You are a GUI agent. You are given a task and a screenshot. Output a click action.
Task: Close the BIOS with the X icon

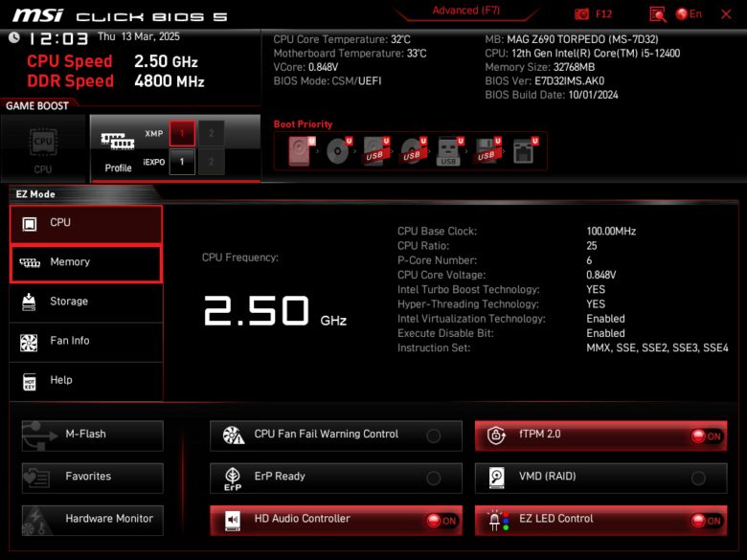(726, 14)
